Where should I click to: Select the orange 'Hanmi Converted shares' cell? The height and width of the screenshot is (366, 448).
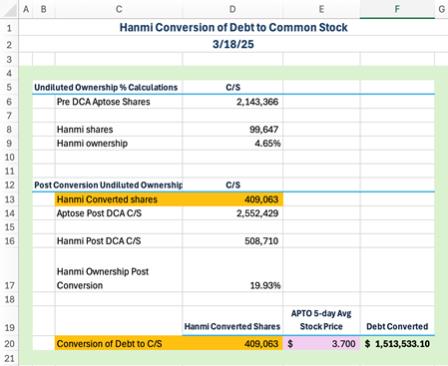(119, 199)
